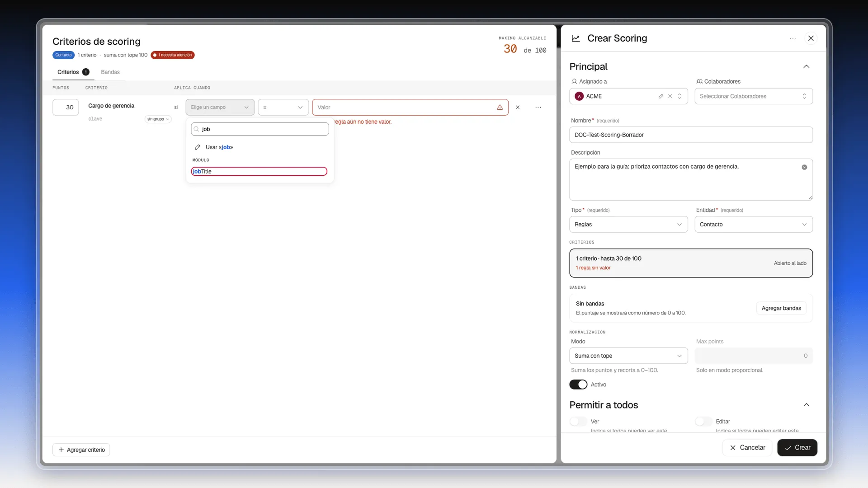Image resolution: width=868 pixels, height=488 pixels.
Task: Click the warning triangle in the Valor field
Action: 500,108
